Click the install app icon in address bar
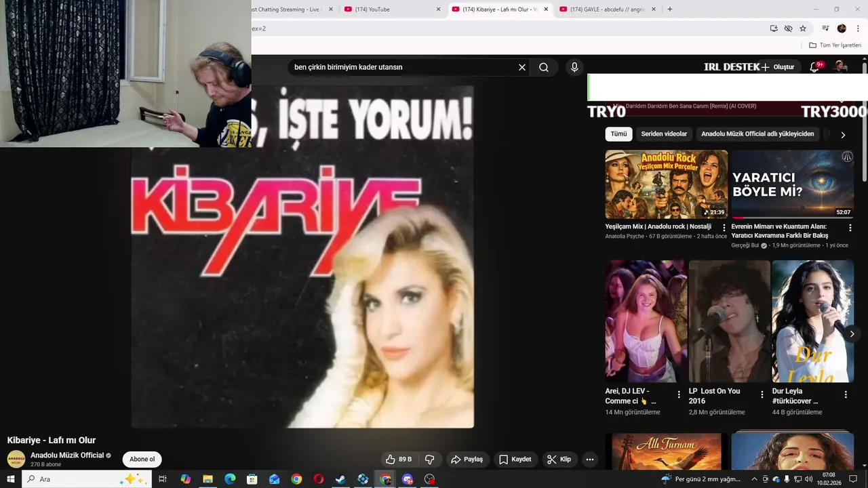This screenshot has width=868, height=488. tap(774, 28)
